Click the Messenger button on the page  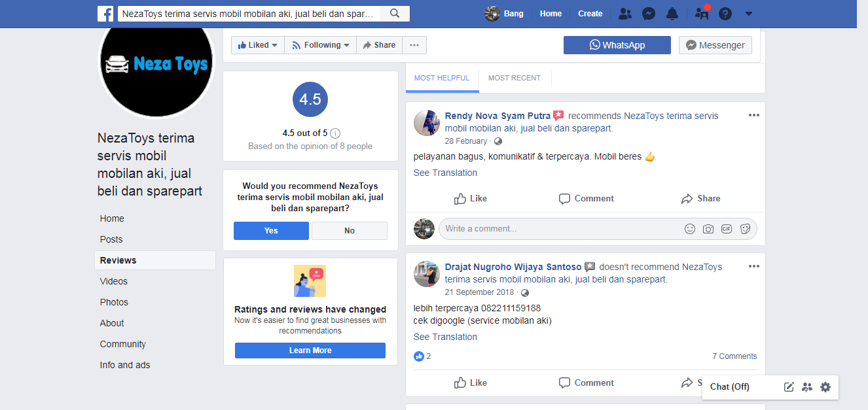pos(715,45)
